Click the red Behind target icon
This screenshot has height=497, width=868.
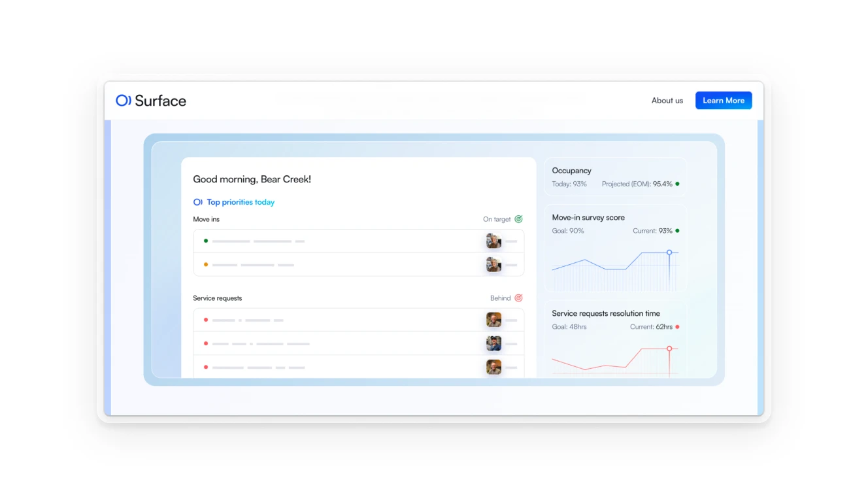[518, 298]
